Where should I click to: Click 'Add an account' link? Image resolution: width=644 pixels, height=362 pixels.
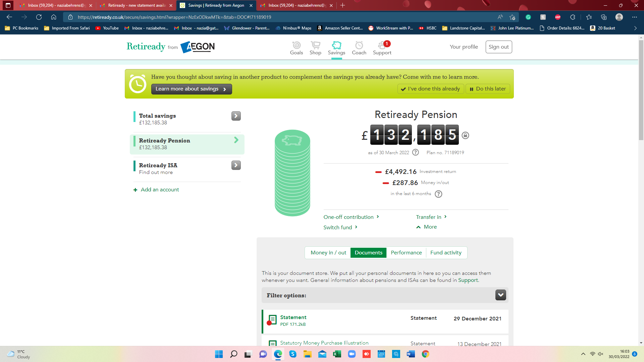[156, 190]
